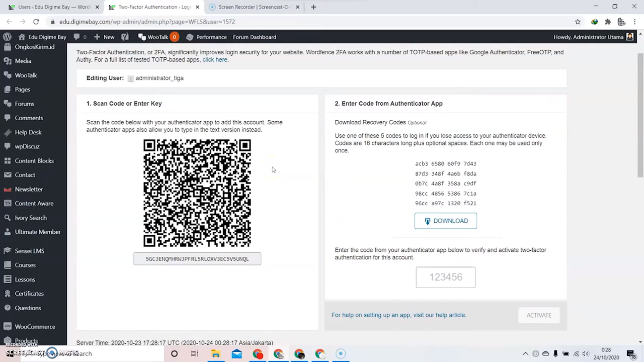Open WooCommerce in sidebar

point(34,326)
